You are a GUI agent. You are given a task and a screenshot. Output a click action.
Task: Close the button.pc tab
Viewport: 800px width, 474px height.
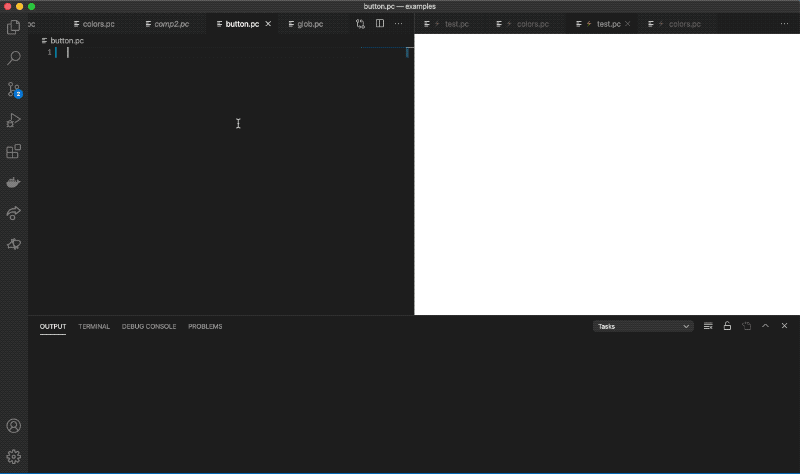pos(268,24)
